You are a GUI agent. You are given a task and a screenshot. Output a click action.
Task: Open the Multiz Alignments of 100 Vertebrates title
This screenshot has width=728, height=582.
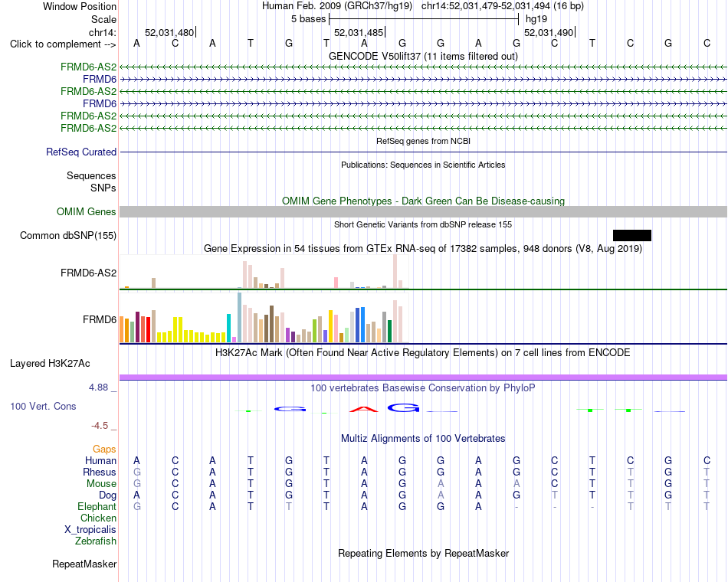tap(423, 439)
